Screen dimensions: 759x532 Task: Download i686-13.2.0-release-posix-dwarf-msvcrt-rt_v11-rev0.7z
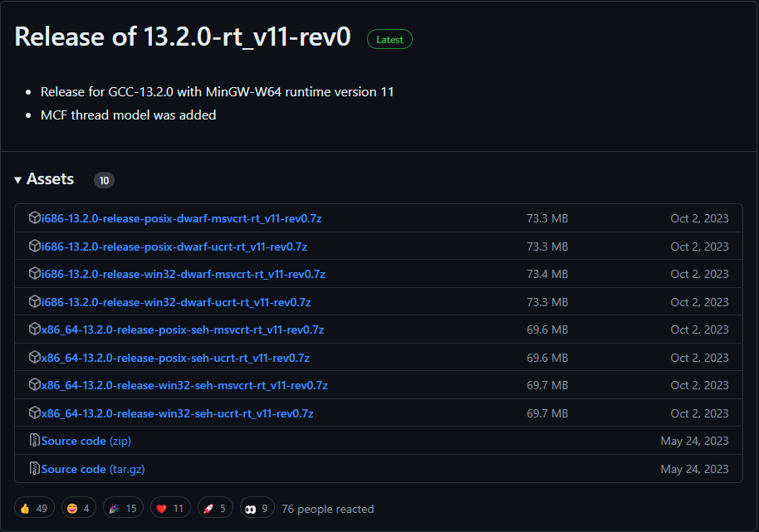(182, 218)
